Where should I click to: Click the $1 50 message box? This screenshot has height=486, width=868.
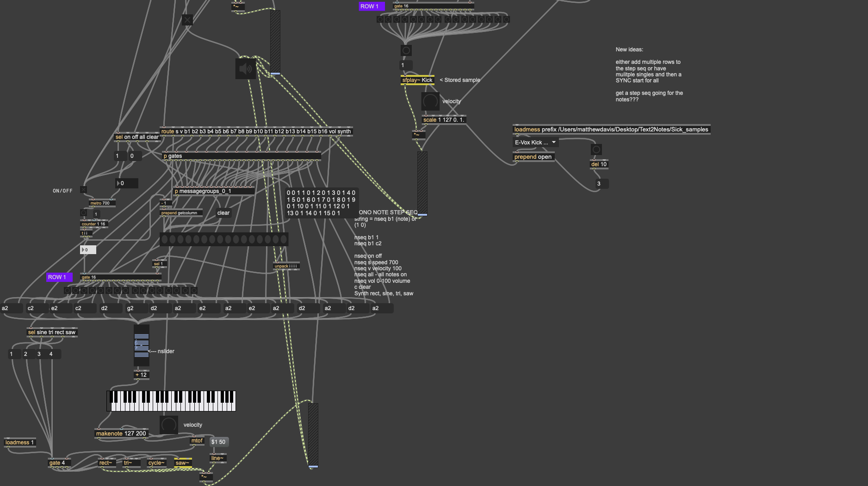coord(219,442)
